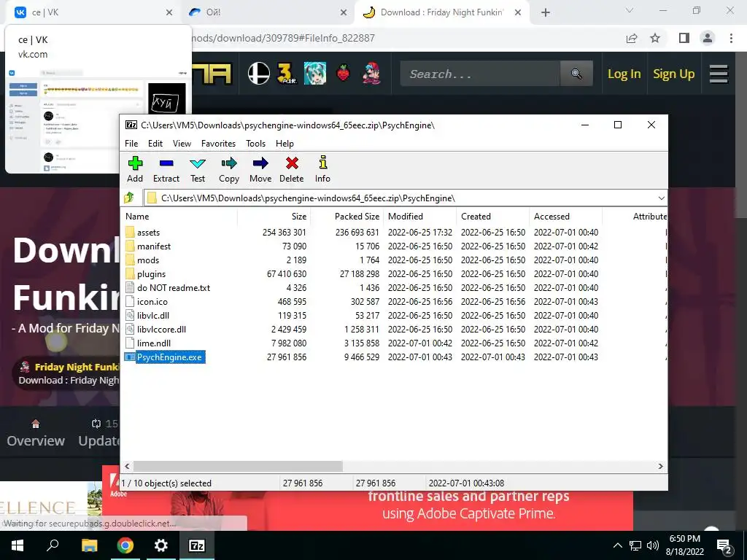747x560 pixels.
Task: Open the Tools menu in 7-Zip
Action: point(255,144)
